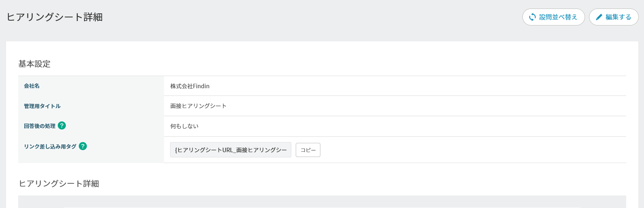Click the lower ヒアリングシート詳細 section heading
Viewport: 644px width, 208px height.
click(x=59, y=184)
